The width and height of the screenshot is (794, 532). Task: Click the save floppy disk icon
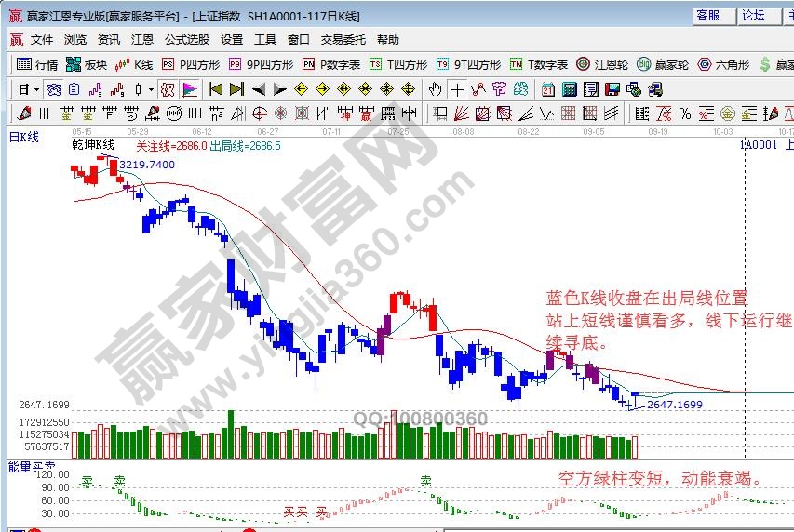[x=612, y=89]
